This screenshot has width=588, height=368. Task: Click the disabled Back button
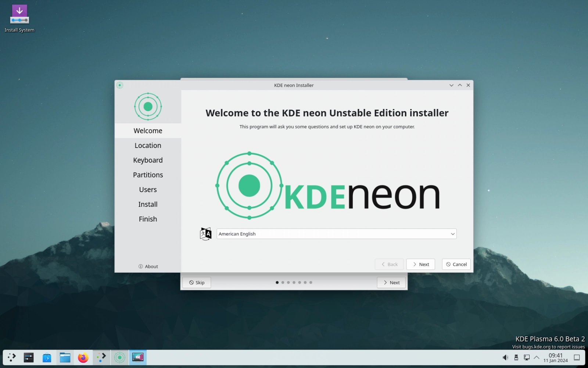pos(389,264)
